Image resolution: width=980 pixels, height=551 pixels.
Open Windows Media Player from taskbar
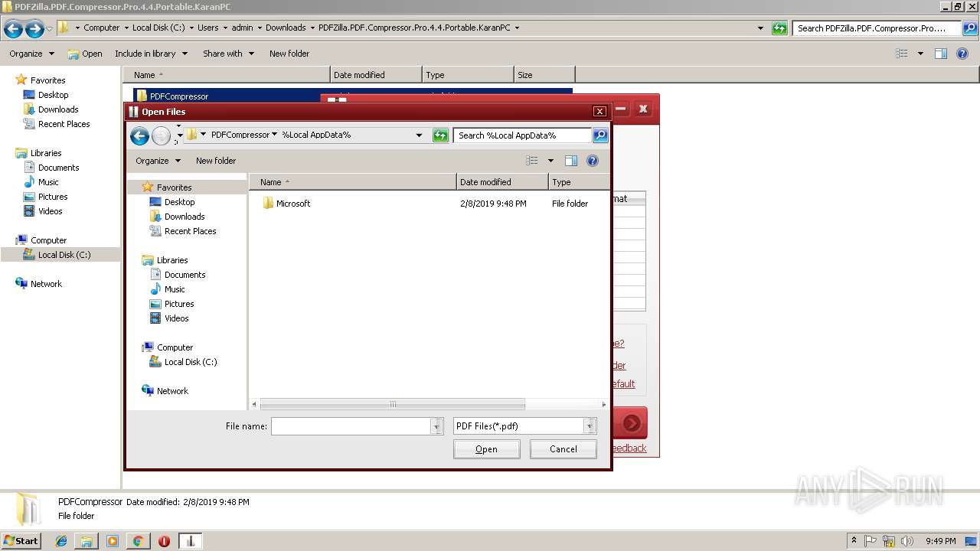click(x=113, y=541)
